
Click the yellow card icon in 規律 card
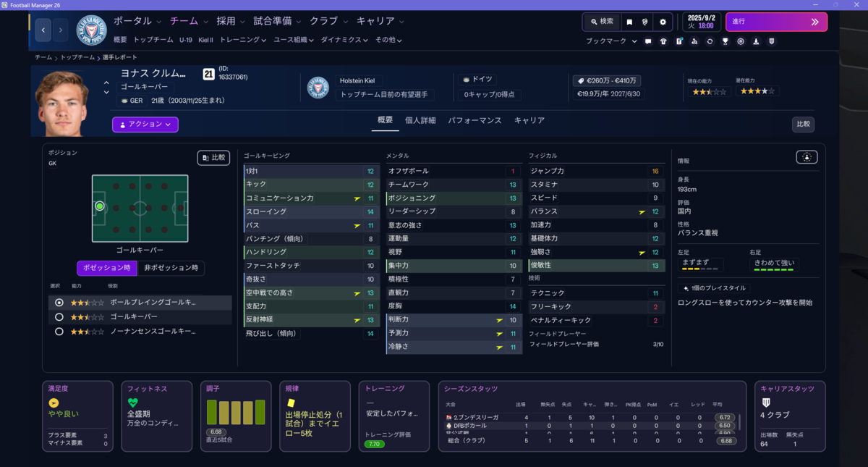pos(292,403)
